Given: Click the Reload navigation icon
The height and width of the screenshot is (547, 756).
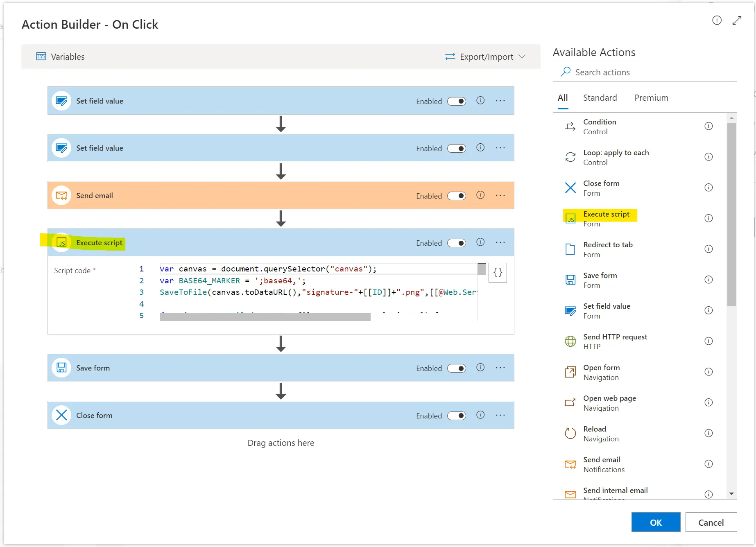Looking at the screenshot, I should click(570, 433).
